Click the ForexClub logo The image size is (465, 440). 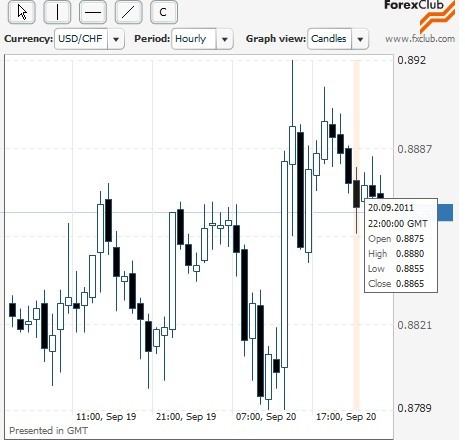click(419, 15)
